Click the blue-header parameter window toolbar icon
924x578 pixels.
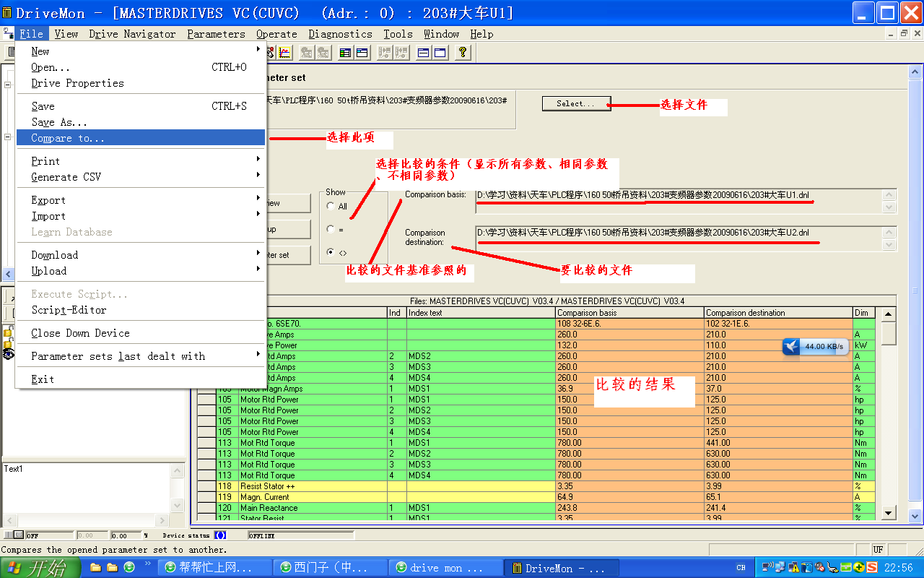pos(362,52)
